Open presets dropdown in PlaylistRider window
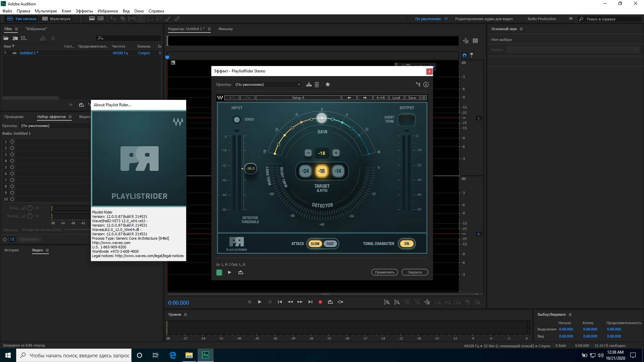The height and width of the screenshot is (362, 644). pos(268,84)
